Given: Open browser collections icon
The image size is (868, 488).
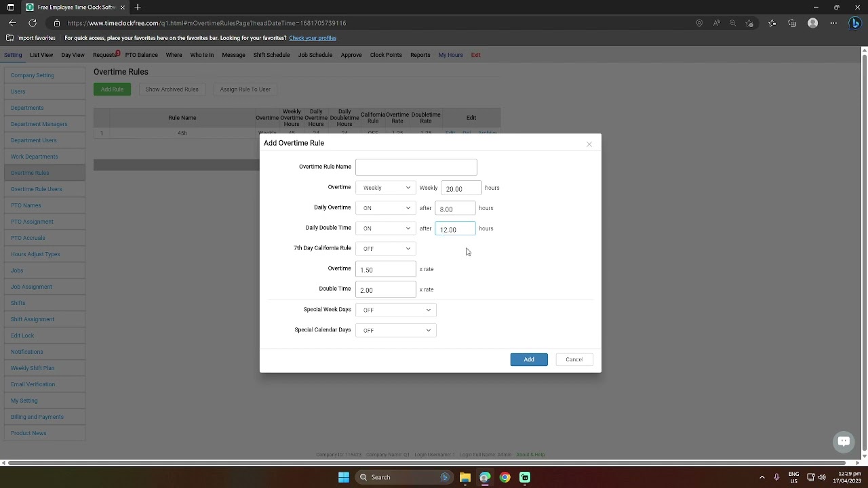Looking at the screenshot, I should coord(792,23).
